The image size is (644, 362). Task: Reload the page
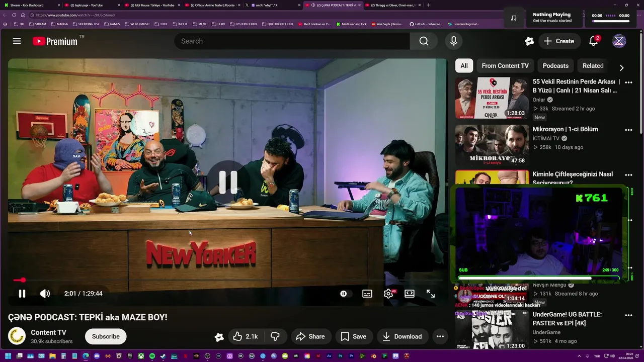point(14,15)
